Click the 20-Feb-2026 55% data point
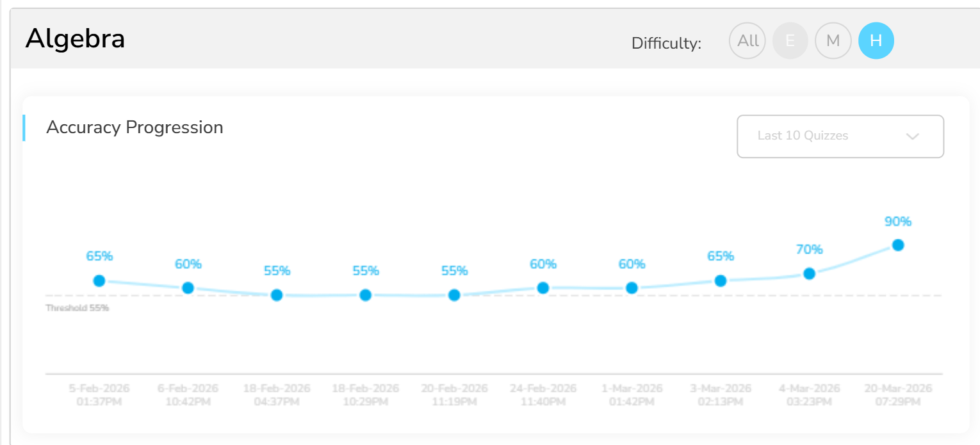Image resolution: width=980 pixels, height=445 pixels. 454,295
